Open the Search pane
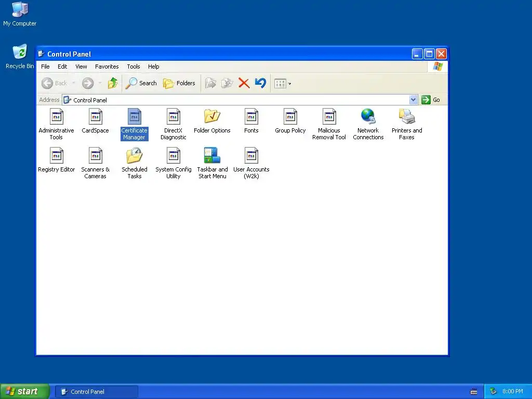This screenshot has height=399, width=532. 141,83
